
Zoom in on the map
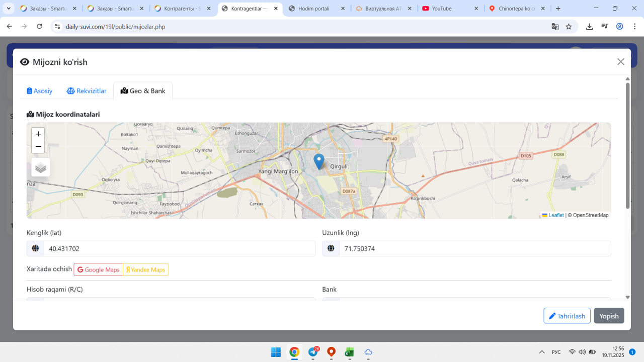38,134
